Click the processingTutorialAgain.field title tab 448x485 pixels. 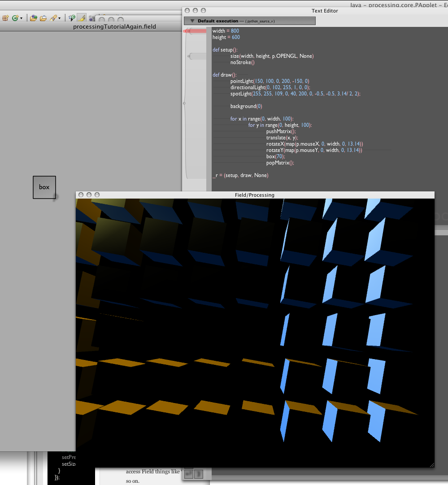tap(114, 26)
